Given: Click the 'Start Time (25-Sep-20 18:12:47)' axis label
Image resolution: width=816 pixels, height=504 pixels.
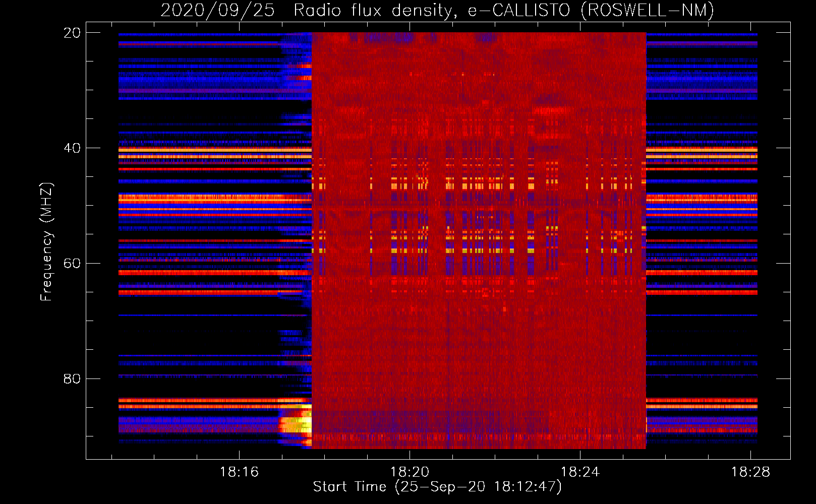Looking at the screenshot, I should [437, 487].
